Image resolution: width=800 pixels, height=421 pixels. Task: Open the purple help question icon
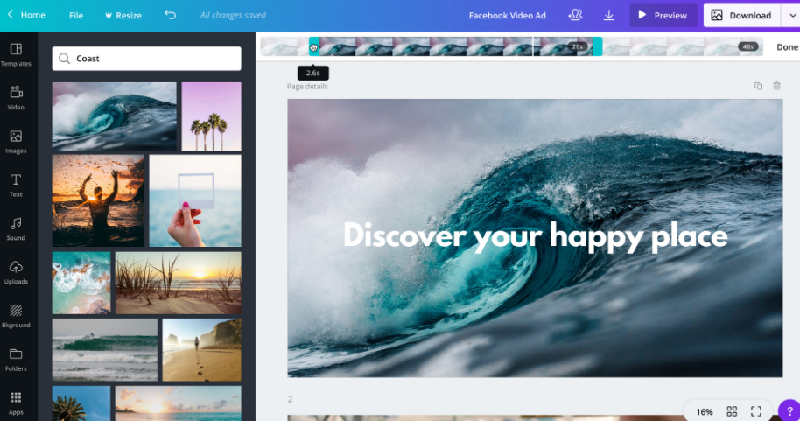tap(789, 410)
